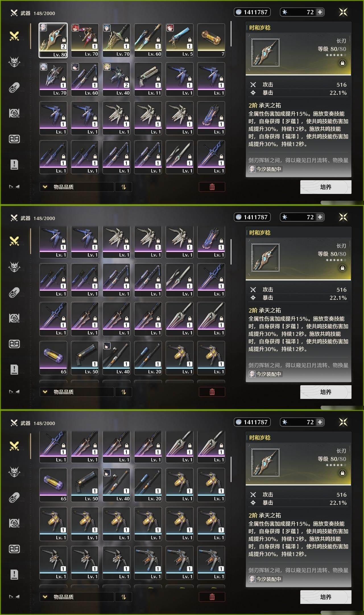364x615 pixels.
Task: Expand the 物品品质 sort dropdown in top panel
Action: [77, 187]
